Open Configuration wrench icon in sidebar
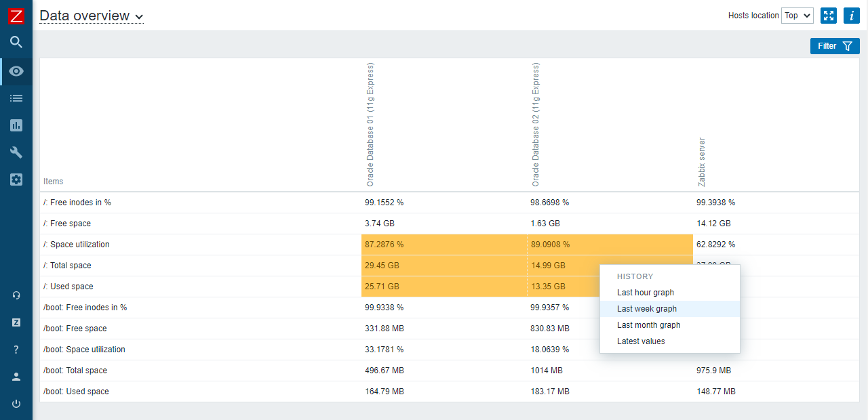This screenshot has height=420, width=868. tap(16, 152)
